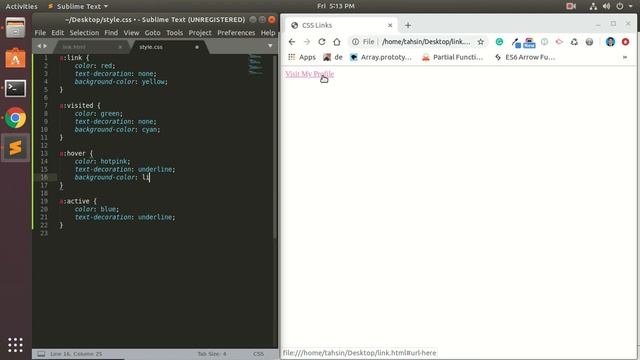Launch Ubuntu Software from the dock
This screenshot has height=360, width=640.
pyautogui.click(x=16, y=58)
